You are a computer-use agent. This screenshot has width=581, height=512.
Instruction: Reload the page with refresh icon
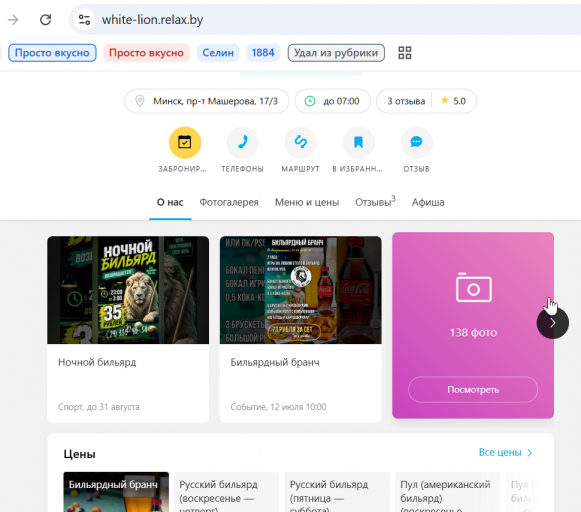tap(46, 20)
